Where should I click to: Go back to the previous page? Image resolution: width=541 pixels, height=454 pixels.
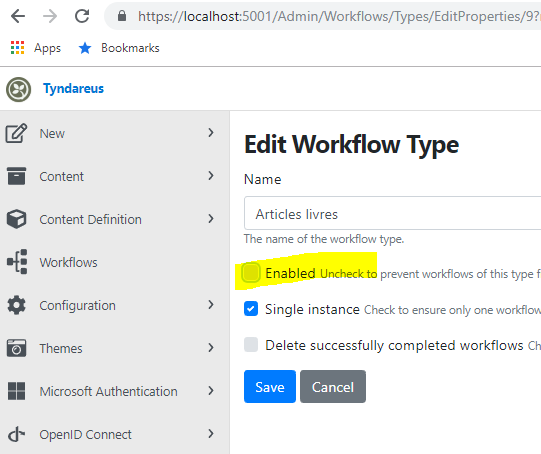pos(18,16)
